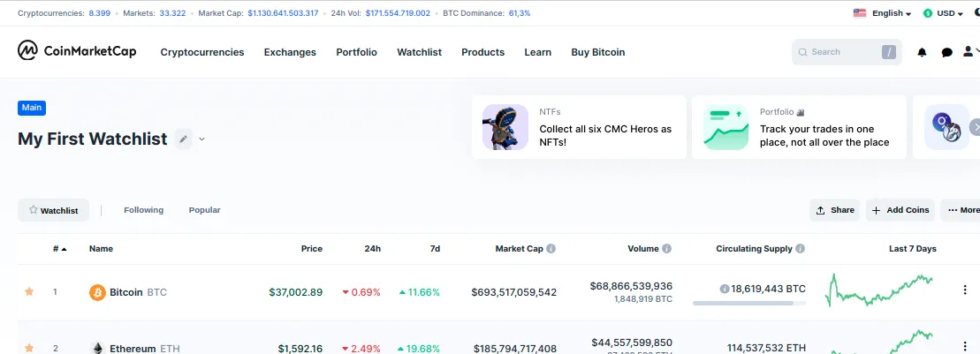Click Ethereum 7d change 19.68%
The height and width of the screenshot is (354, 980).
pos(419,349)
